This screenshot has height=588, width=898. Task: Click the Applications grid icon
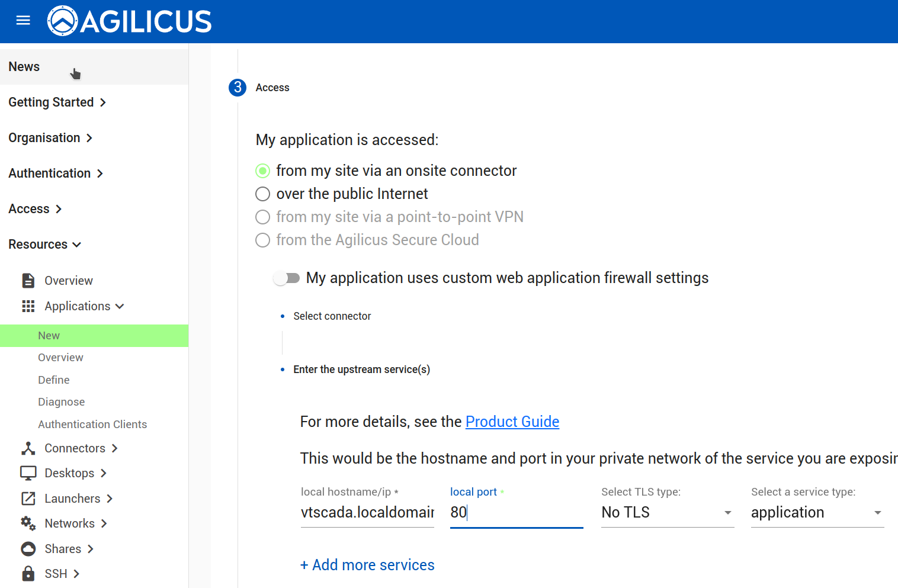(28, 306)
